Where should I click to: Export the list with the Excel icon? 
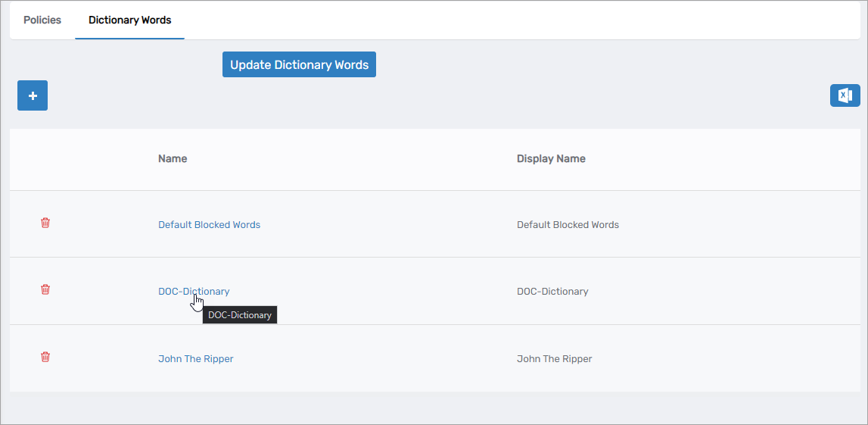click(845, 95)
